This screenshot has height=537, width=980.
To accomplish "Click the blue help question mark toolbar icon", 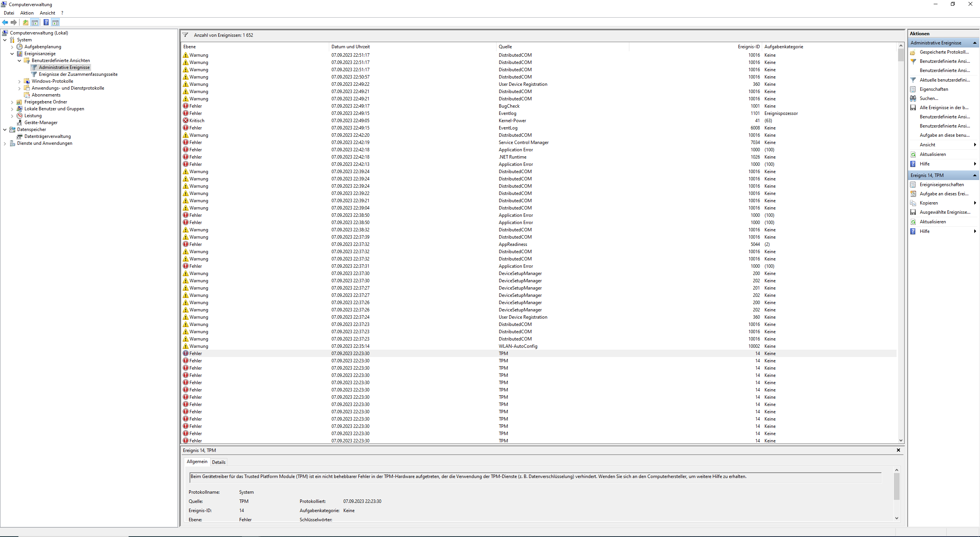I will (46, 22).
